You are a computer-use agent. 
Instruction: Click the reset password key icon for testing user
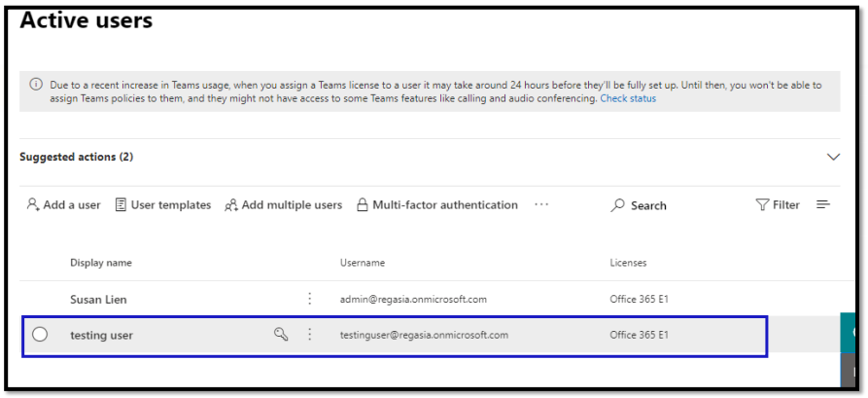[281, 334]
